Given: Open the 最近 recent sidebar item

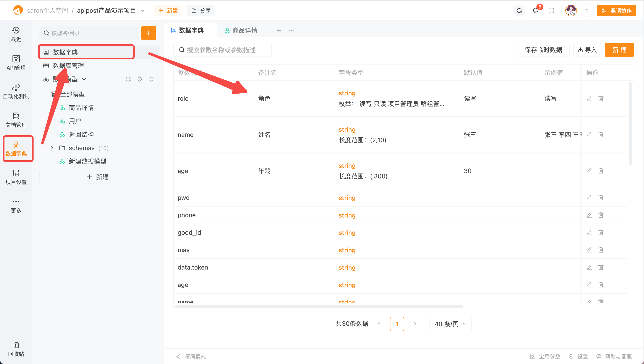Looking at the screenshot, I should coord(16,34).
